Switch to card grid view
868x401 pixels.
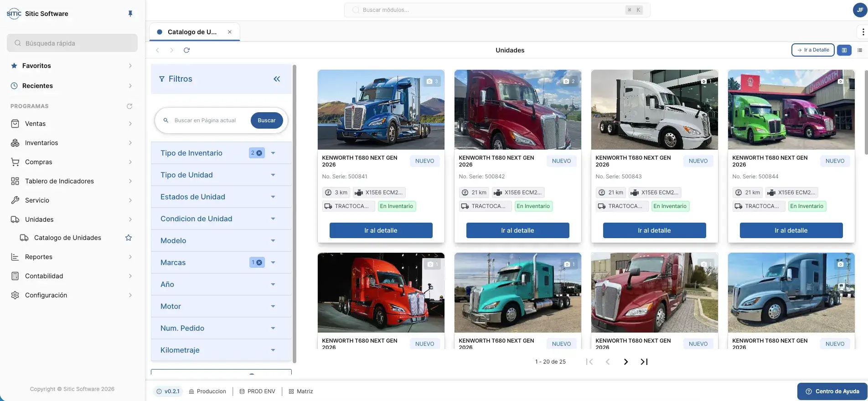tap(844, 50)
